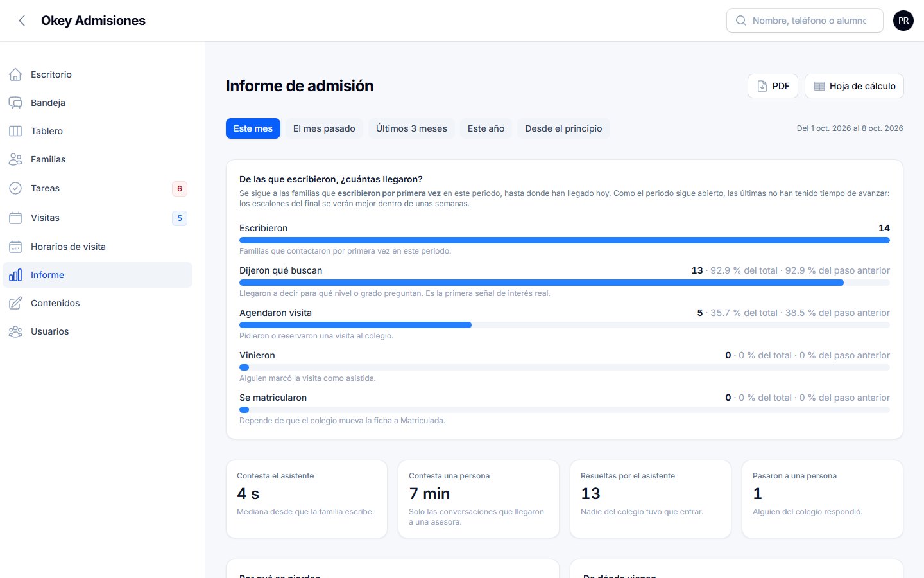Viewport: 924px width, 578px height.
Task: Click the Tareas checkmark circle icon
Action: 15,188
